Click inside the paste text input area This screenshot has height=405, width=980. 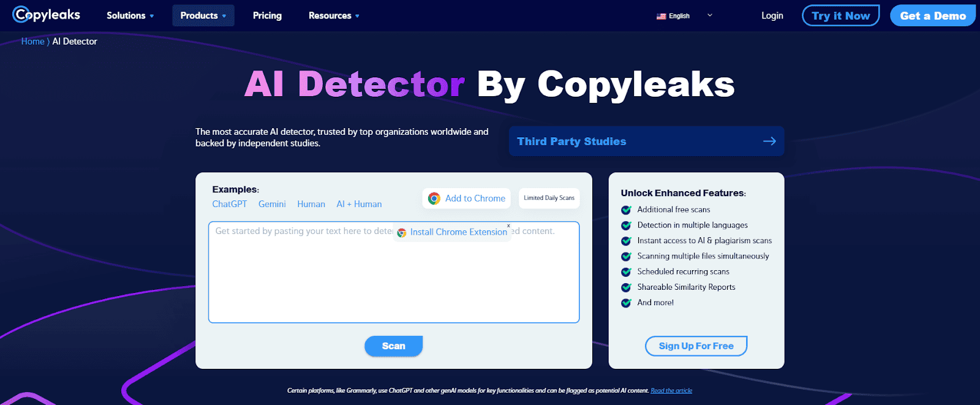click(393, 282)
